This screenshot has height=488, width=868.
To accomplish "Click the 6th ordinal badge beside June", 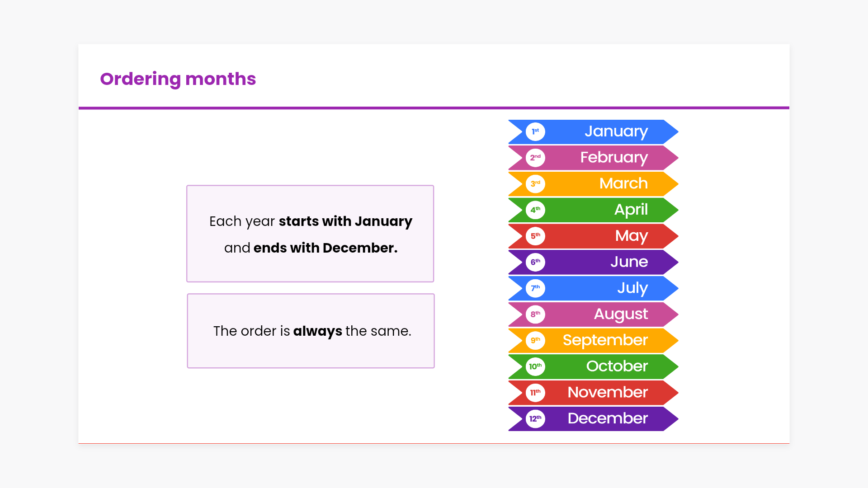I will tap(535, 262).
